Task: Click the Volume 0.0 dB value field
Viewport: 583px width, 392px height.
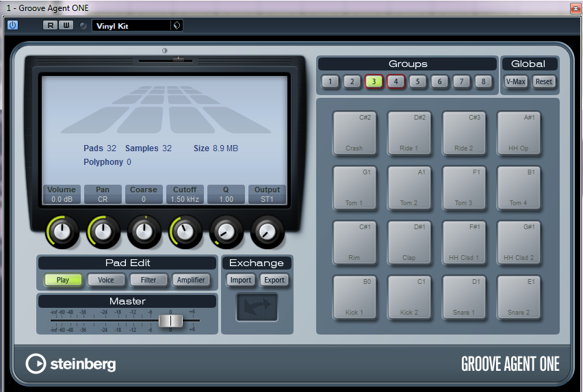Action: [x=62, y=199]
